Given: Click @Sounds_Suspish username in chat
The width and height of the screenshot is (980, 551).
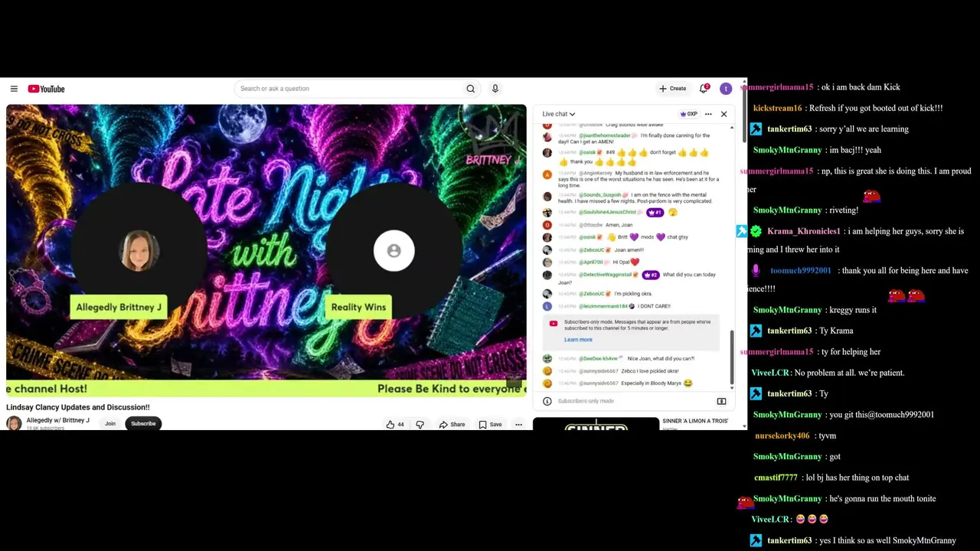Looking at the screenshot, I should coord(600,195).
